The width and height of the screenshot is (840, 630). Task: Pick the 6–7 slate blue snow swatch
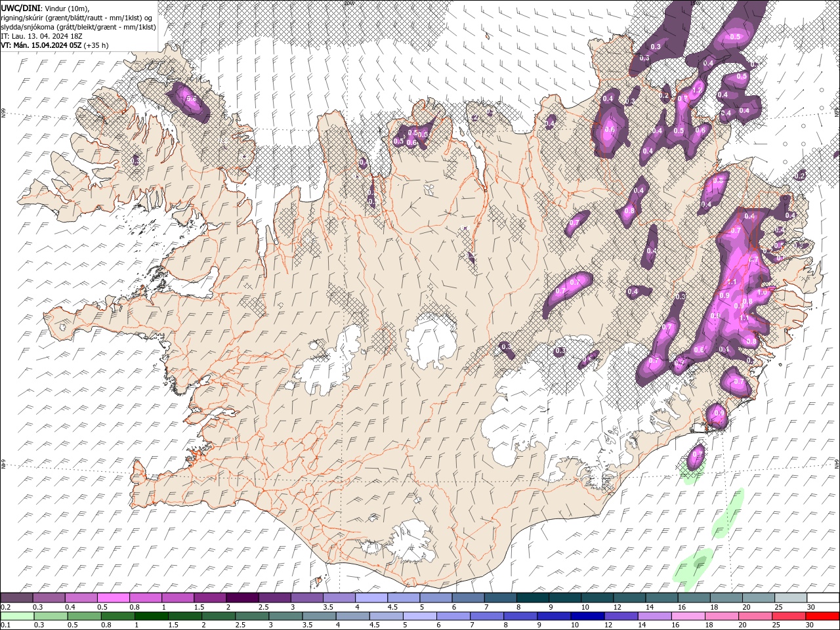[x=467, y=597]
